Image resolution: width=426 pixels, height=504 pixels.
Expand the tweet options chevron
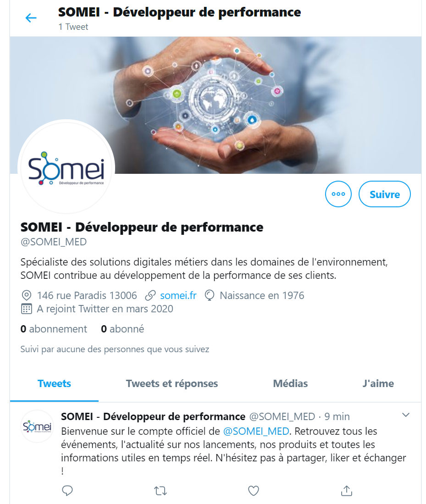point(406,415)
